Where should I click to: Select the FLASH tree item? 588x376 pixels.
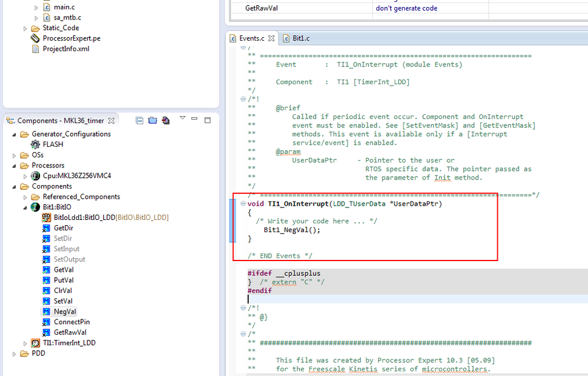53,144
